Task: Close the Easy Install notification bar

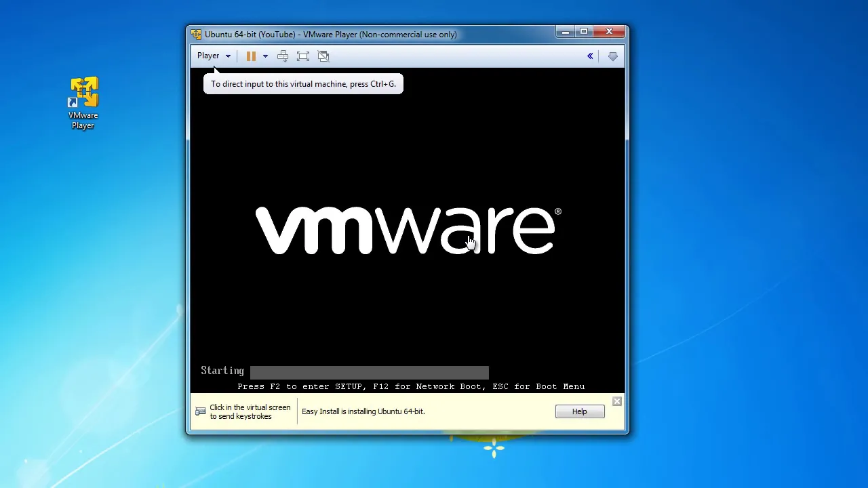Action: pyautogui.click(x=617, y=402)
